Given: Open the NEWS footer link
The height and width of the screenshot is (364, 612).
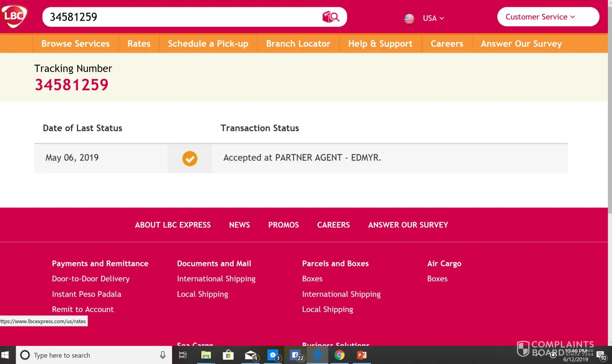Looking at the screenshot, I should [240, 225].
